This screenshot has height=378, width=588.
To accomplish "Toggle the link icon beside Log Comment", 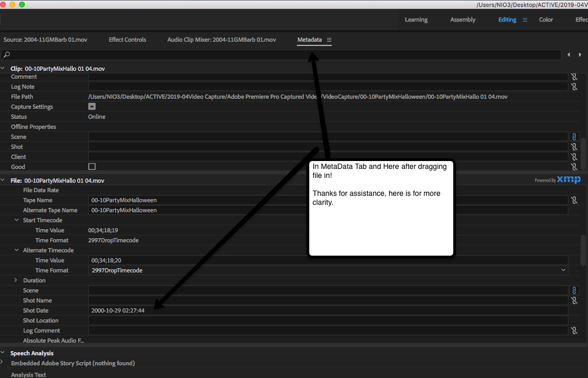I will coord(574,330).
